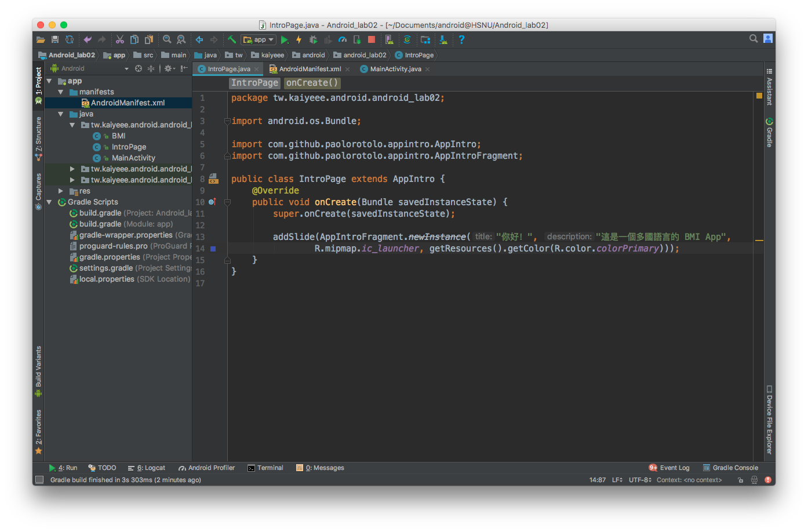Toggle the Build Variants tool window
The height and width of the screenshot is (532, 808).
38,371
